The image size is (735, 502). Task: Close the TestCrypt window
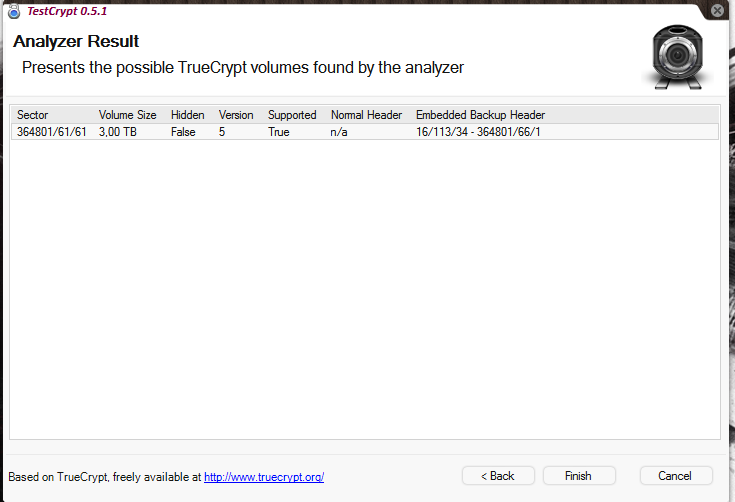pos(717,10)
